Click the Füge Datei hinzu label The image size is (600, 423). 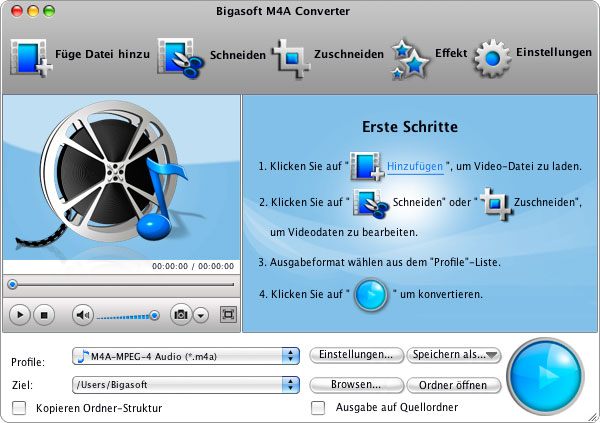click(103, 54)
